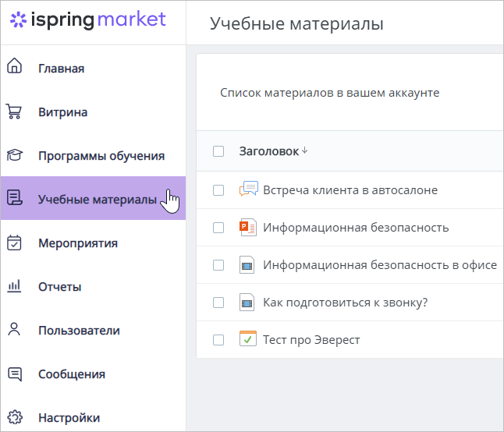Image resolution: width=504 pixels, height=432 pixels.
Task: Click the quiz icon of Тест про Эверест
Action: click(248, 339)
